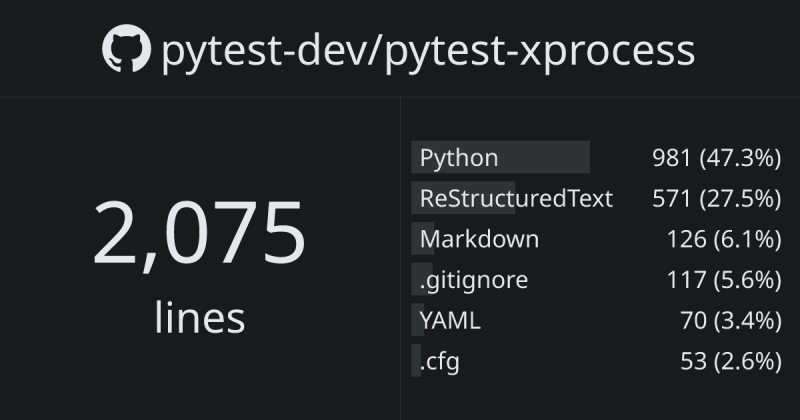Click the 'lines' label under the total

pos(199,317)
